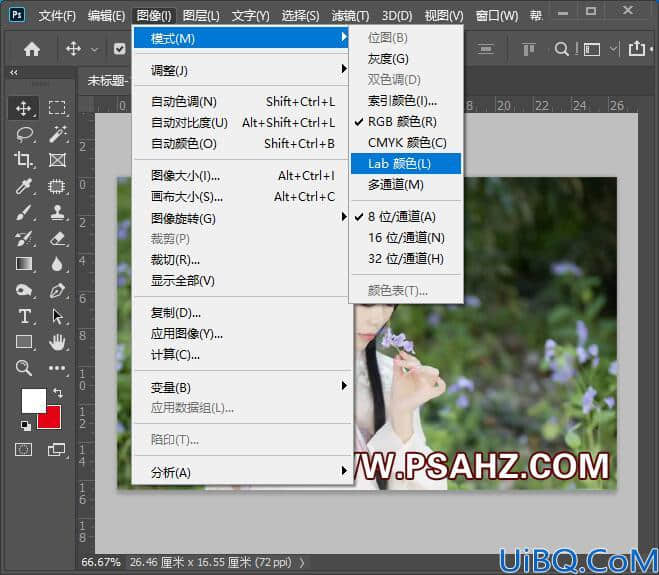
Task: Expand the status bar info arrow
Action: click(x=302, y=563)
